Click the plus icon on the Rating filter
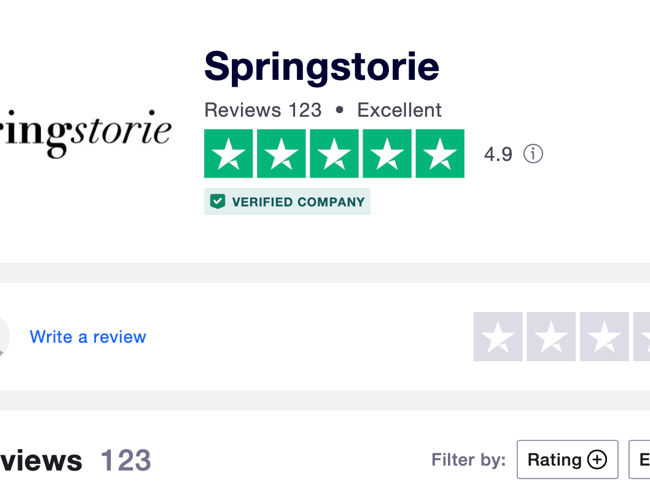The image size is (650, 500). point(597,460)
